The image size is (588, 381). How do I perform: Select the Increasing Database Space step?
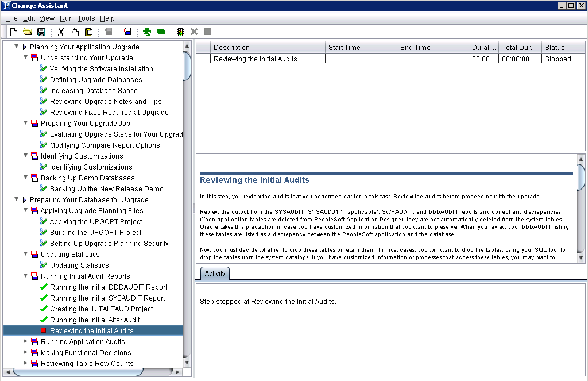(x=94, y=90)
